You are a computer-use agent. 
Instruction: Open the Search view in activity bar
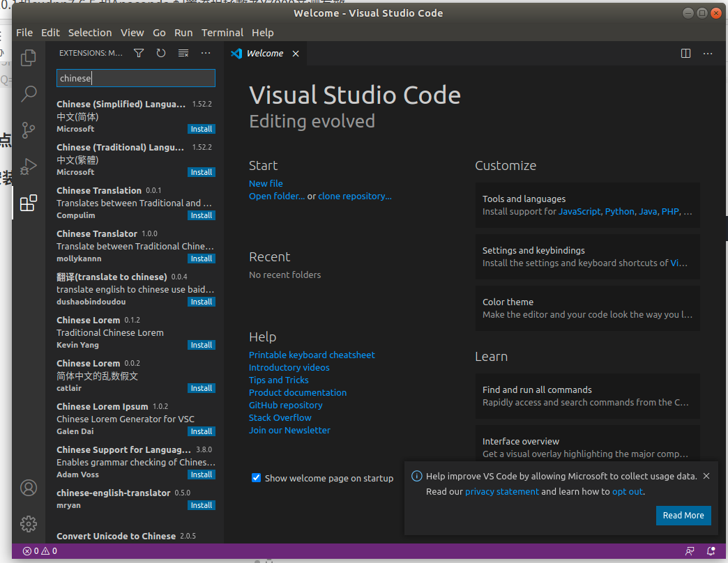coord(29,94)
